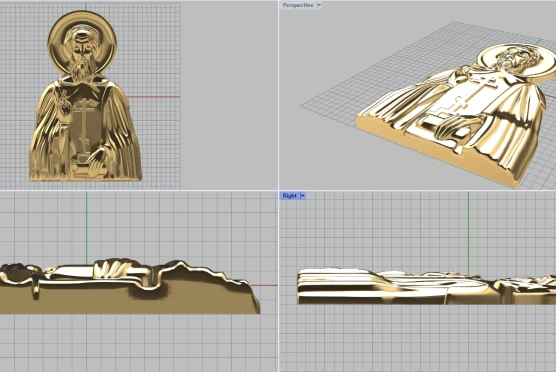Click the green axis line in the Right viewport
The width and height of the screenshot is (556, 372).
click(468, 231)
